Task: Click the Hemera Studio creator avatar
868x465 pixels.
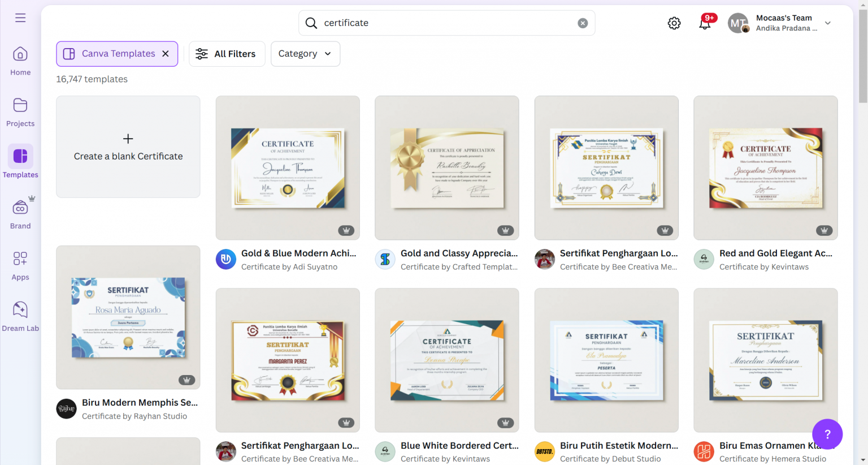Action: [x=704, y=452]
